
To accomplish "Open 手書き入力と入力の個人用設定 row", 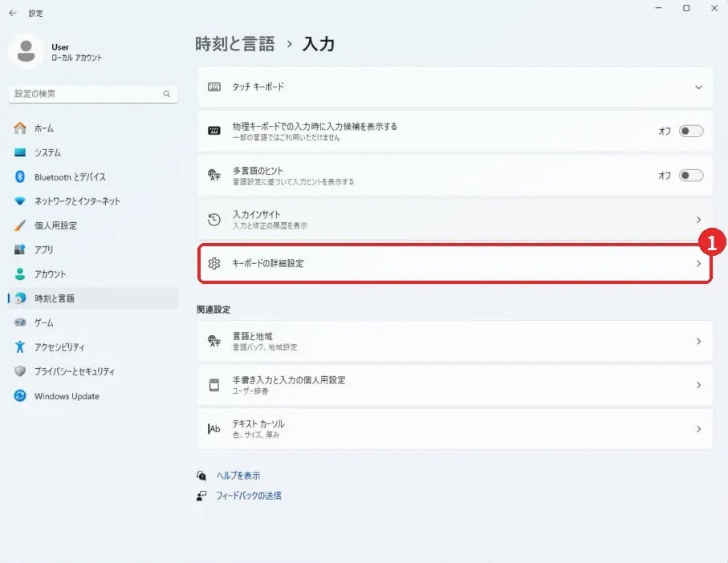I will click(x=454, y=385).
